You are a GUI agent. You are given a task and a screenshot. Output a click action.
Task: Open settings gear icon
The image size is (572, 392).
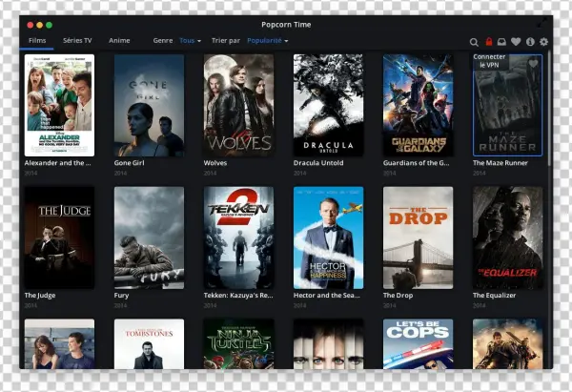pos(543,42)
